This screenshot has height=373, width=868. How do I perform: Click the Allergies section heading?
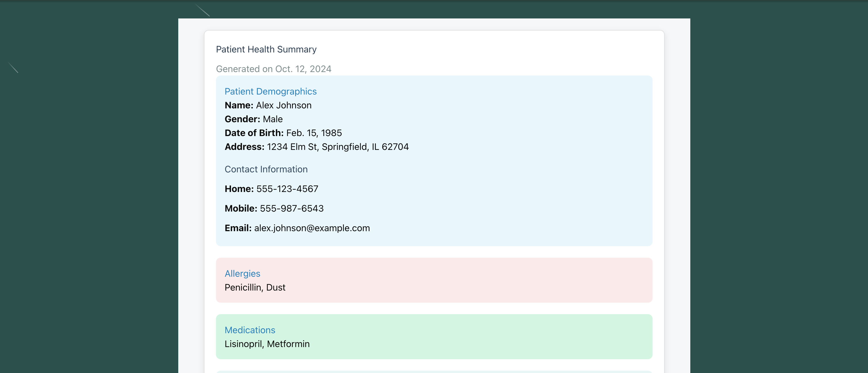[x=242, y=274]
